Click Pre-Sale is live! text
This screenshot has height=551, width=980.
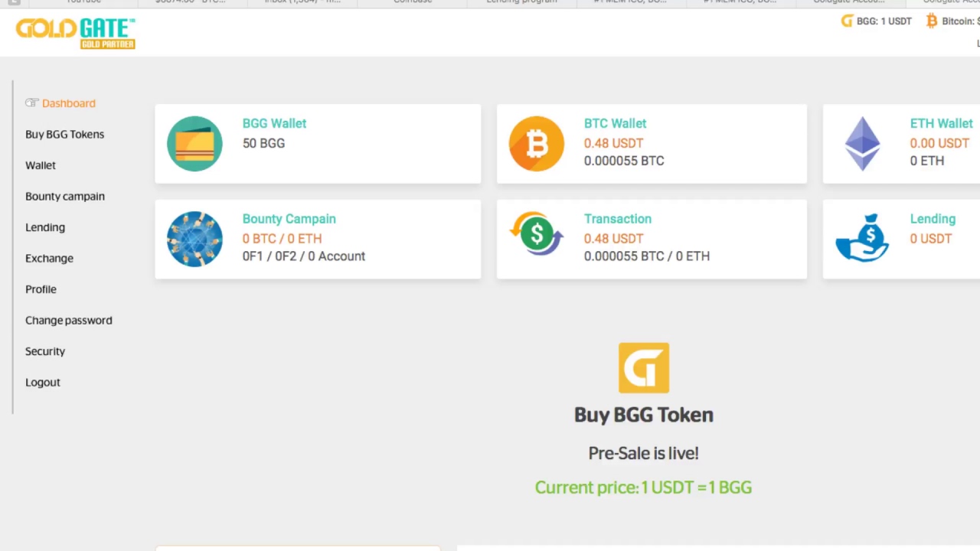(x=644, y=453)
